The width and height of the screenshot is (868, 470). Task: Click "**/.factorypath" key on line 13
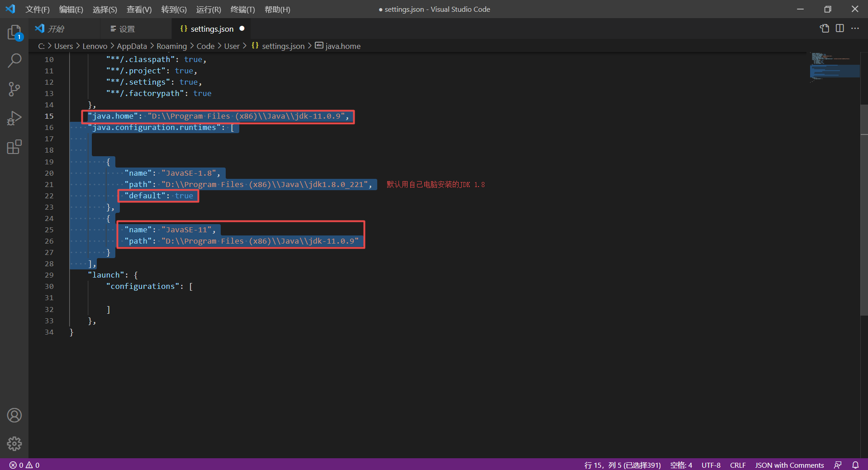tap(145, 94)
